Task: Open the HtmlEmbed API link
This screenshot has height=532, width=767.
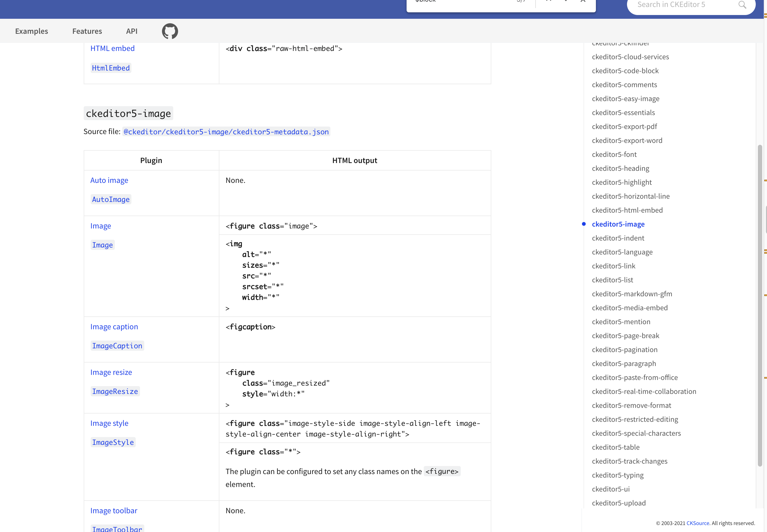Action: click(111, 68)
